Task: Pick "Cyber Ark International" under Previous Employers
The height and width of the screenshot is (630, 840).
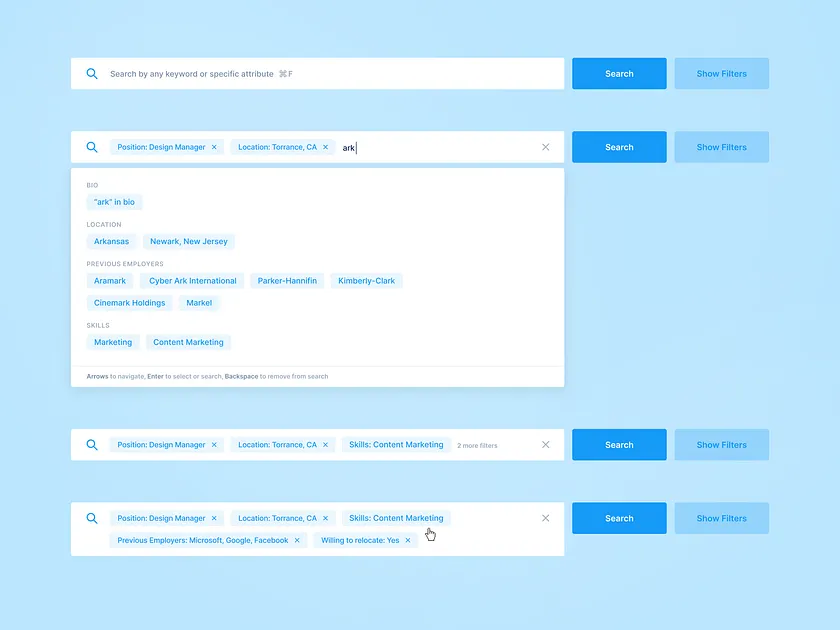Action: (x=191, y=280)
